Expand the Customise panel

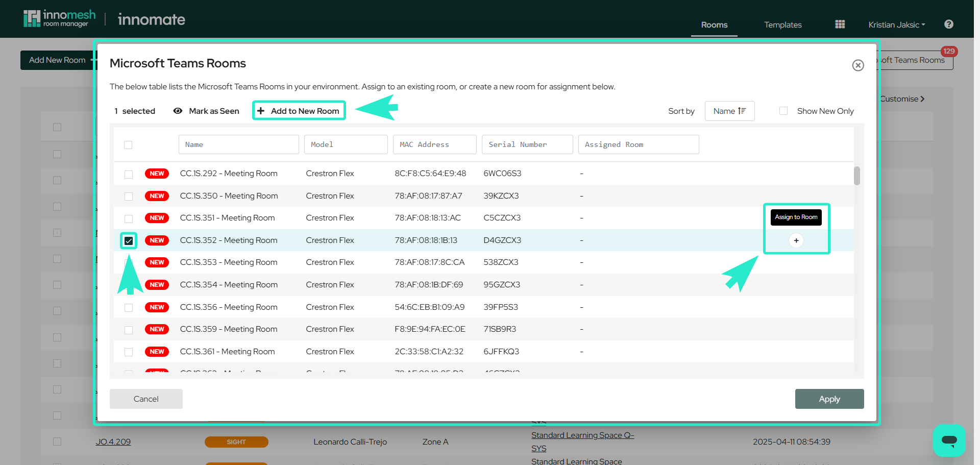902,99
